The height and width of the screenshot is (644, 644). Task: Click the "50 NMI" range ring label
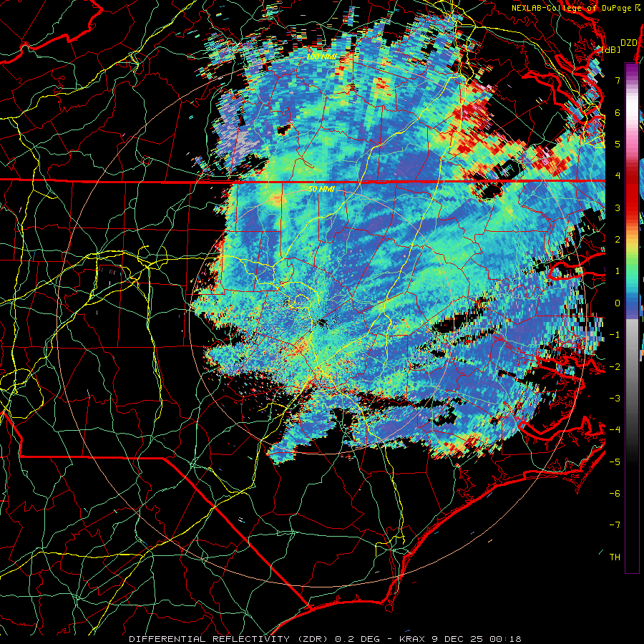point(321,190)
